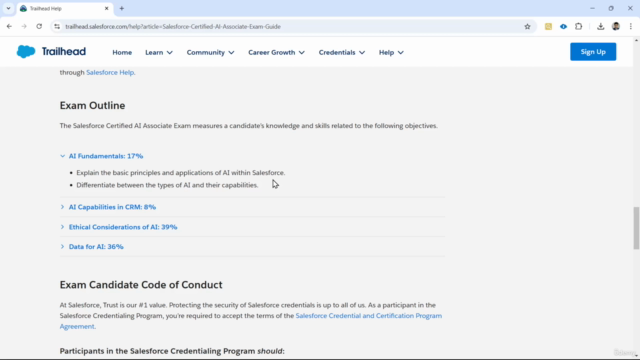Collapse the AI Fundamentals: 17% section
640x360 pixels.
102,156
